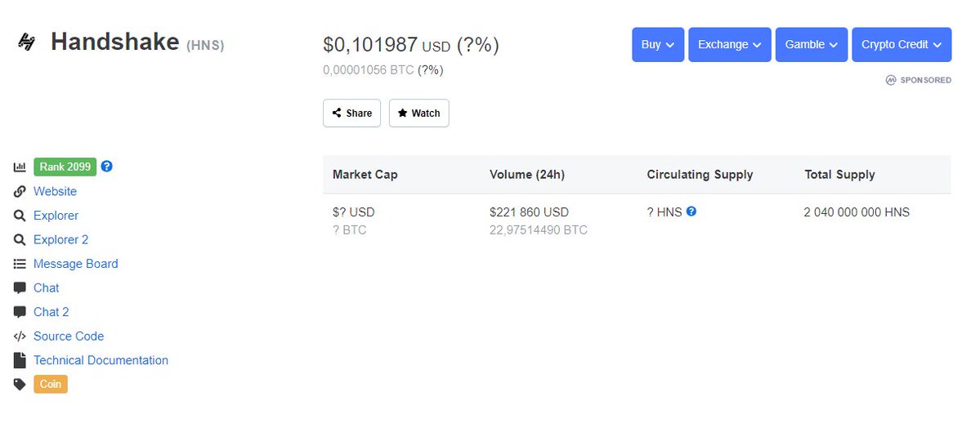
Task: Go to the Message Board link
Action: [76, 264]
